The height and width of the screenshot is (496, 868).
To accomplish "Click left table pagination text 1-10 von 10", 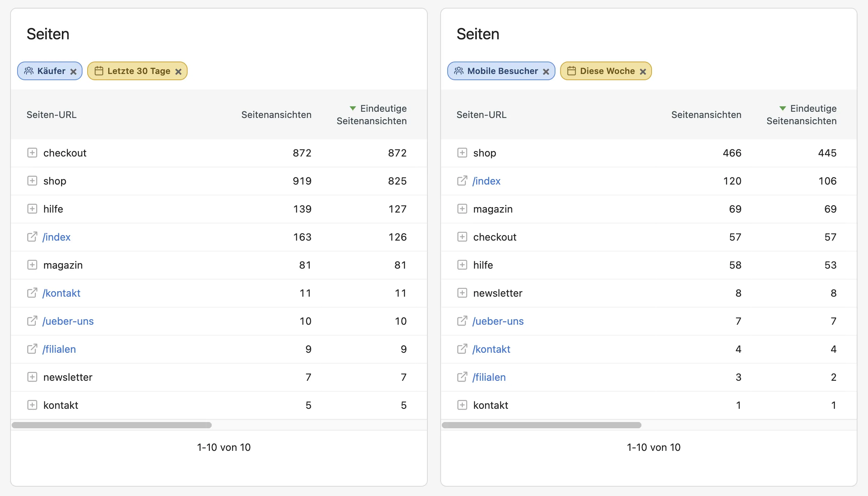I will (x=224, y=447).
